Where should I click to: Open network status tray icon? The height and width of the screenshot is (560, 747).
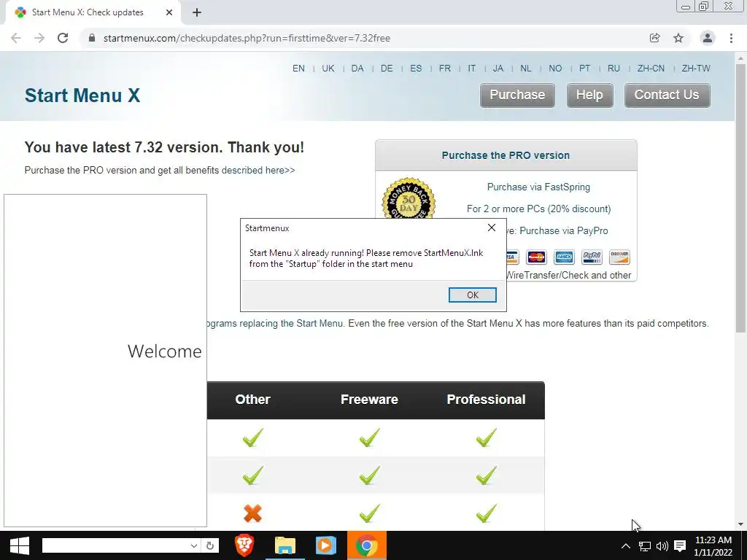[x=645, y=546]
